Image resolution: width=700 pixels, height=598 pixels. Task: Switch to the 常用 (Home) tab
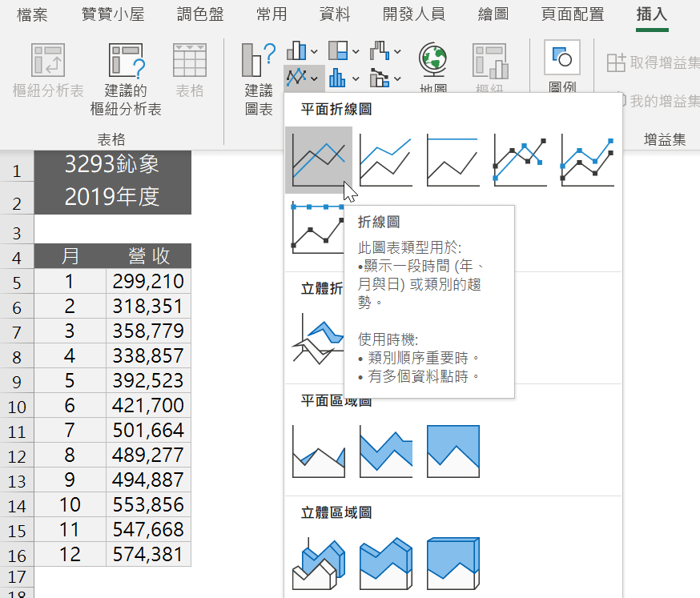[x=272, y=14]
